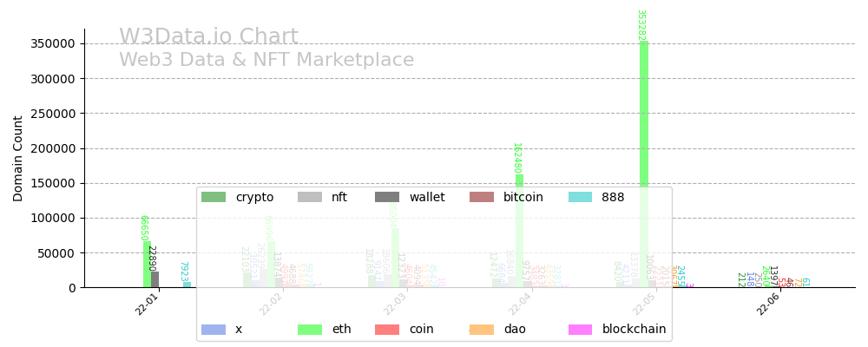This screenshot has width=868, height=347.
Task: Click the 162480 bar value label
Action: point(516,158)
